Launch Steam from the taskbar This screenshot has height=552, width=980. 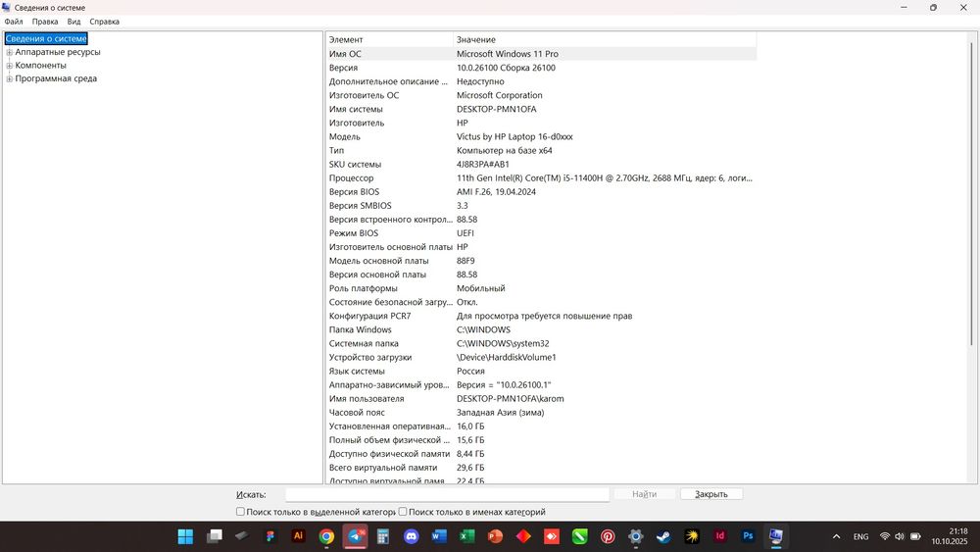663,536
